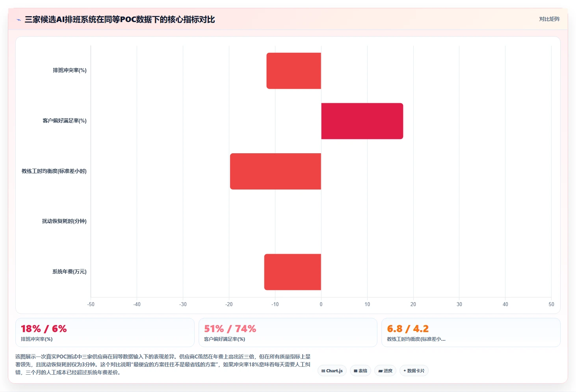Select the 进度 tag chip
Image resolution: width=576 pixels, height=392 pixels.
385,371
